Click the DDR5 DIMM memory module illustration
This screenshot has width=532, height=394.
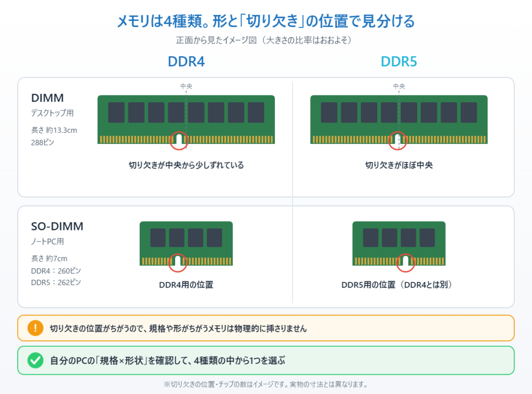[x=398, y=119]
